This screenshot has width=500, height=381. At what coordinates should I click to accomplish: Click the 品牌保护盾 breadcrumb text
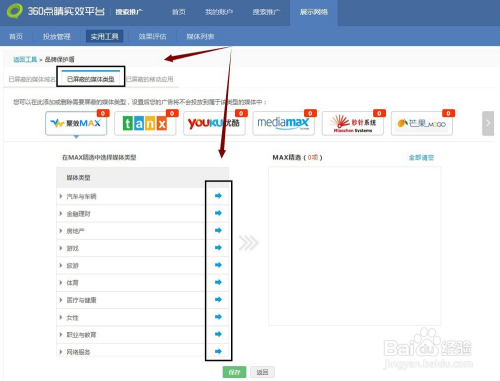click(60, 59)
